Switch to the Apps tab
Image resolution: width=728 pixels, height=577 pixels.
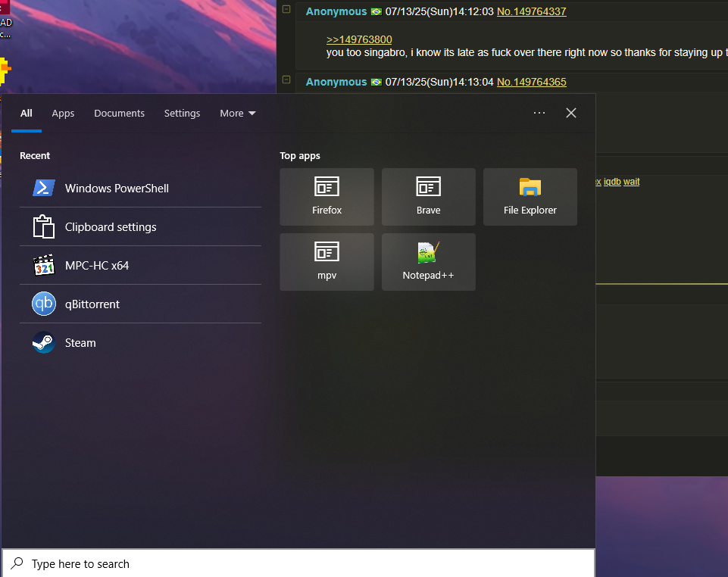pyautogui.click(x=63, y=114)
